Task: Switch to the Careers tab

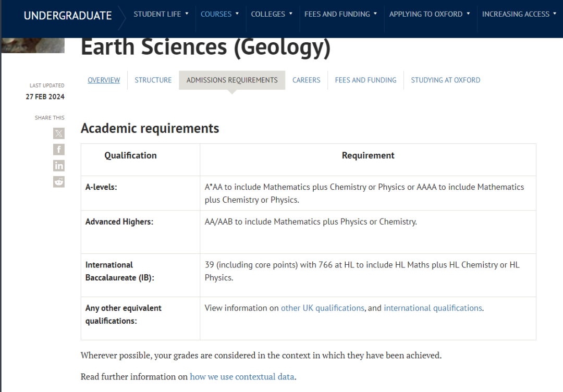Action: pyautogui.click(x=307, y=80)
